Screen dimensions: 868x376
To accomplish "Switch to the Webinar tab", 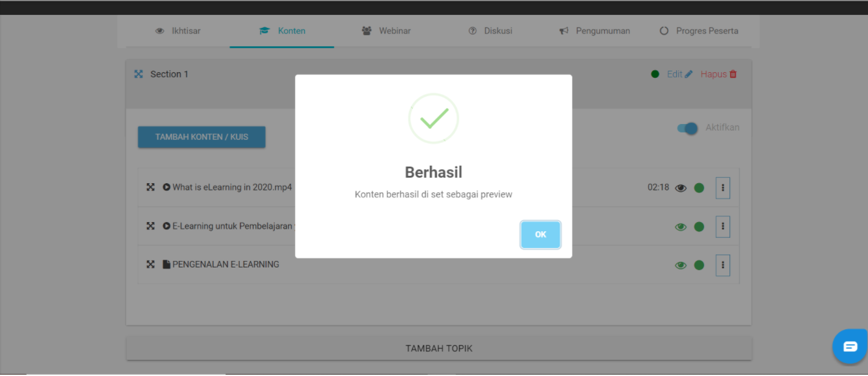I will (x=386, y=31).
